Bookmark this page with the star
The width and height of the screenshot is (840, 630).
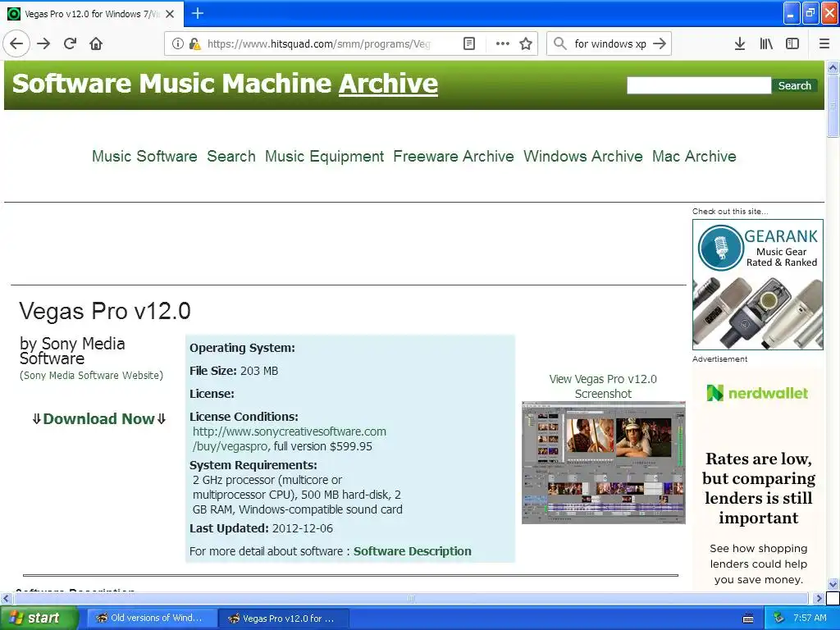click(x=526, y=43)
